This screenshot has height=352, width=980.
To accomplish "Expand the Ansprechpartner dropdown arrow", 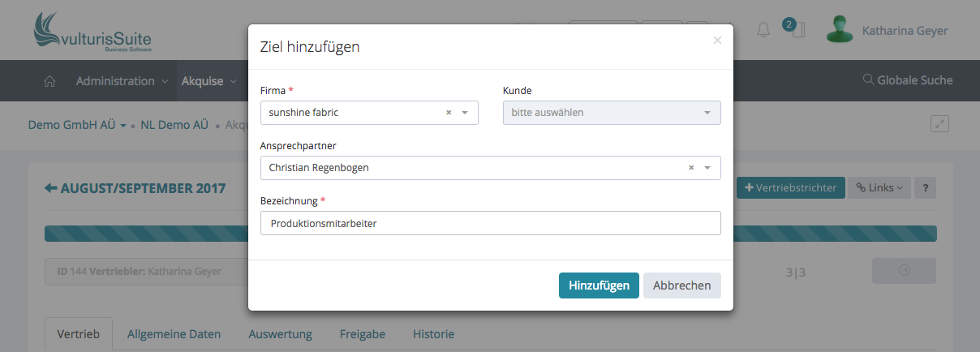I will [707, 168].
